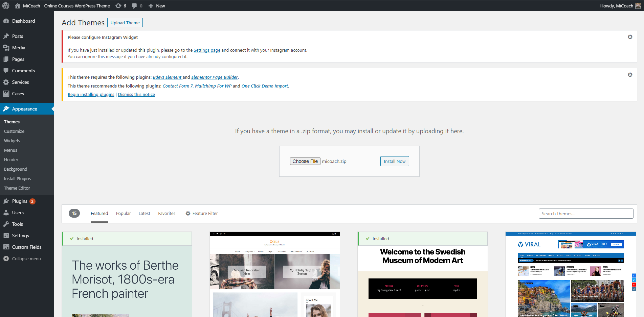This screenshot has height=317, width=644.
Task: Click the Services gear icon
Action: [x=6, y=82]
